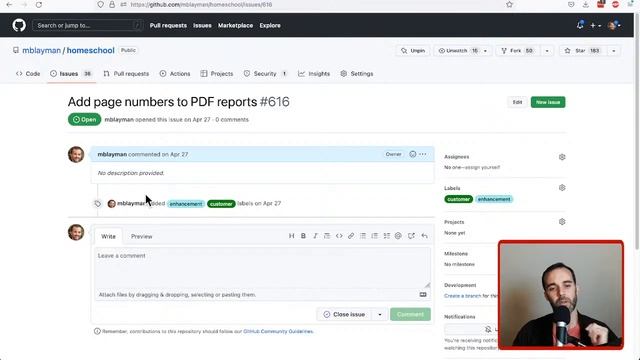
Task: Open the GitHub Community Guidelines link
Action: (x=278, y=331)
